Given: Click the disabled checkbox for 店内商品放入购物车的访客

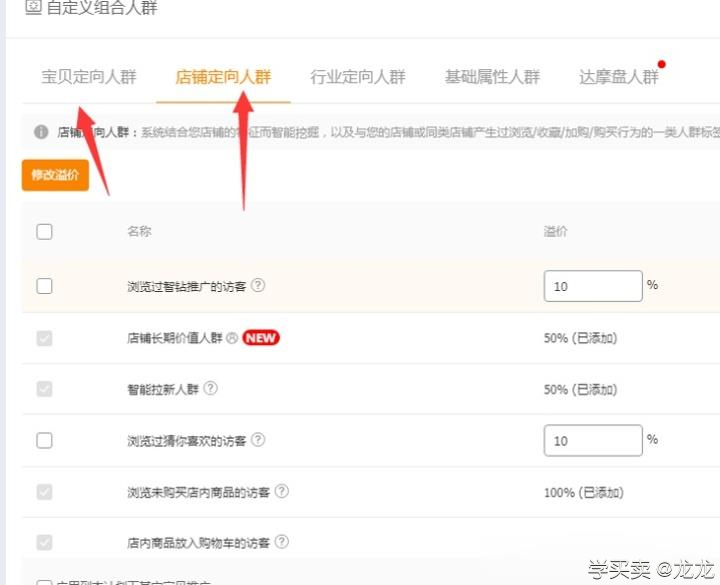Looking at the screenshot, I should point(44,542).
